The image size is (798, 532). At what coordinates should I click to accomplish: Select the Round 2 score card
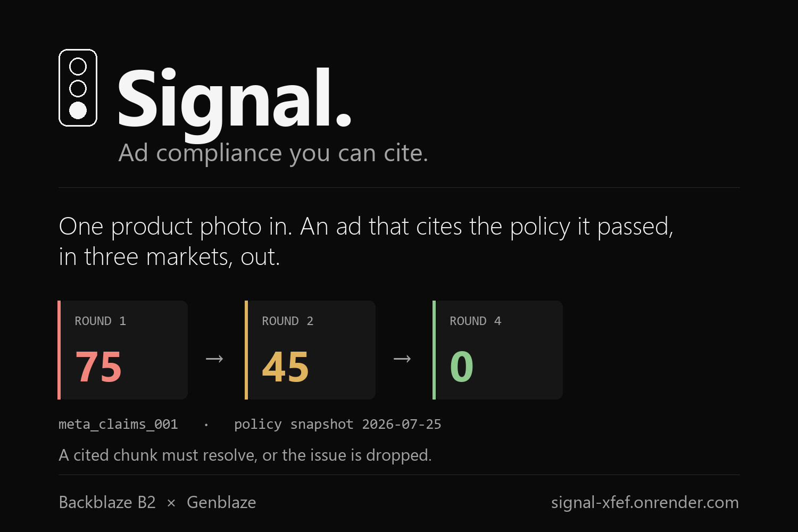tap(310, 350)
